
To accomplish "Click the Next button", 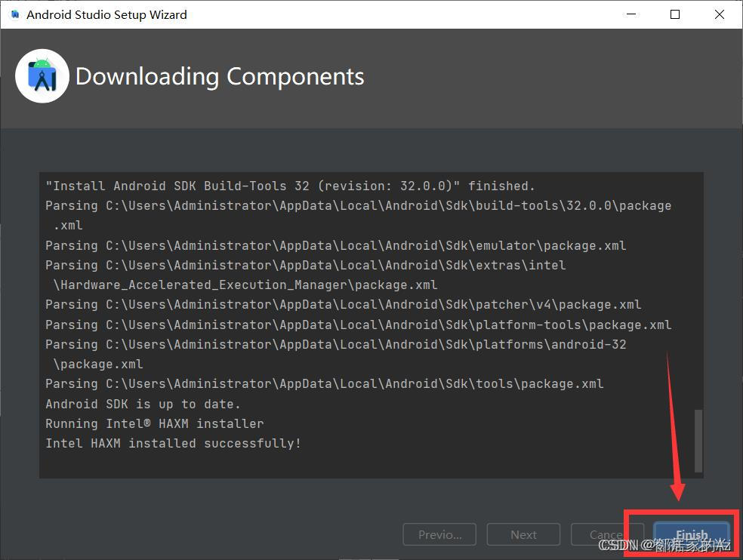I will coord(523,534).
